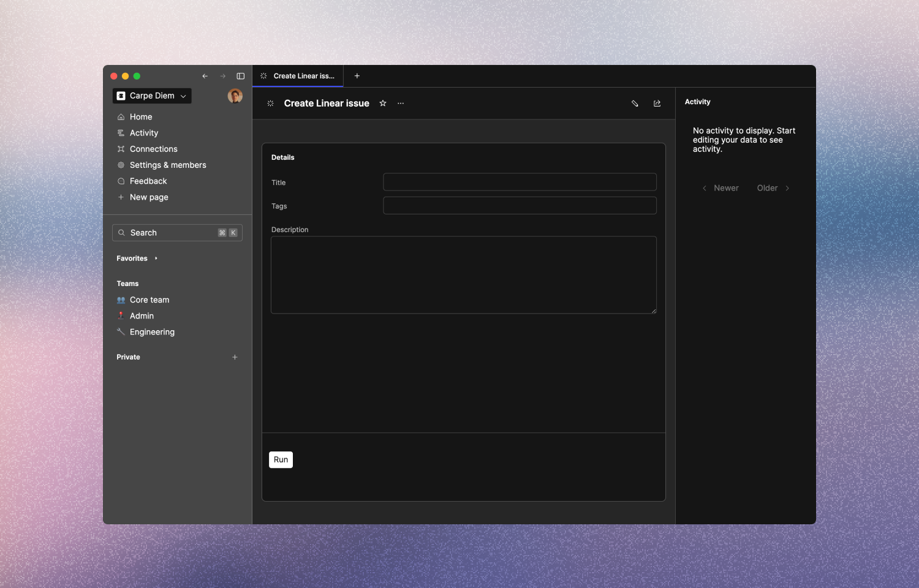The height and width of the screenshot is (588, 919).
Task: Click Older in Activity pagination
Action: [773, 188]
